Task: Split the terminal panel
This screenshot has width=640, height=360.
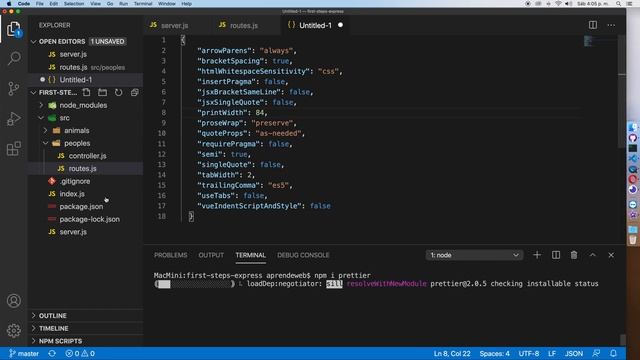Action: (x=556, y=255)
